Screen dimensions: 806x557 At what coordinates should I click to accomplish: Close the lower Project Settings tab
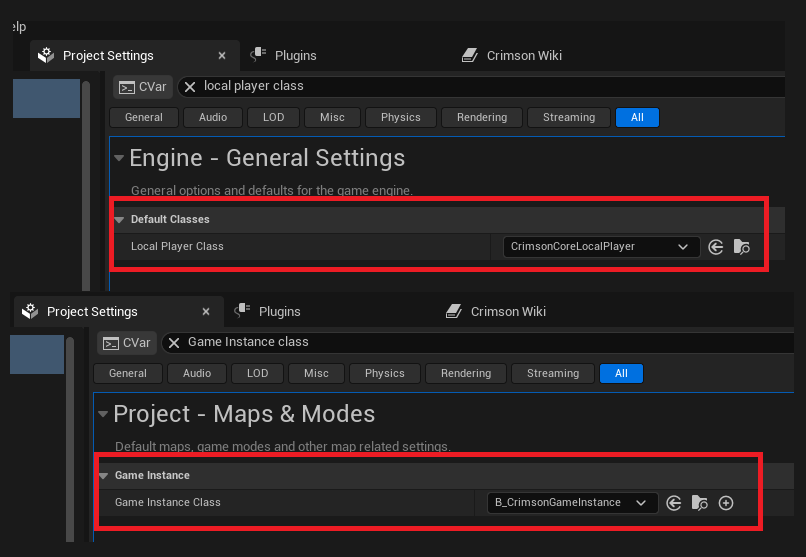pyautogui.click(x=206, y=311)
